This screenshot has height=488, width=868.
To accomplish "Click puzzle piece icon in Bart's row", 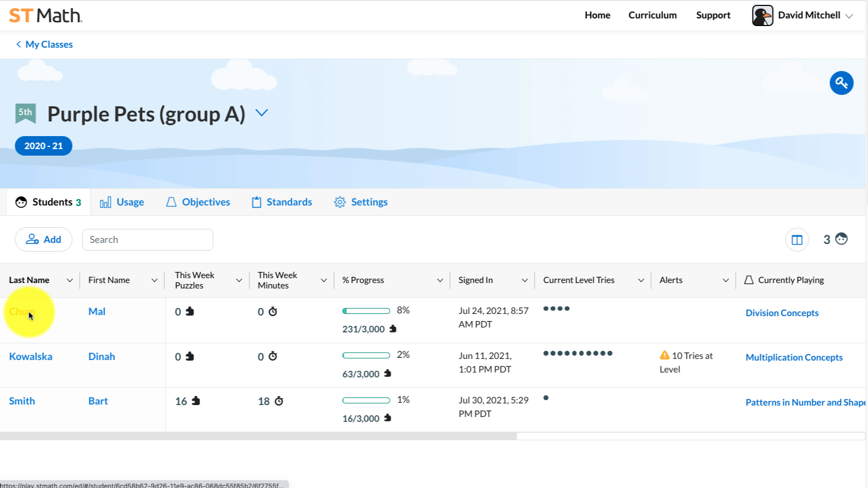I will point(196,401).
